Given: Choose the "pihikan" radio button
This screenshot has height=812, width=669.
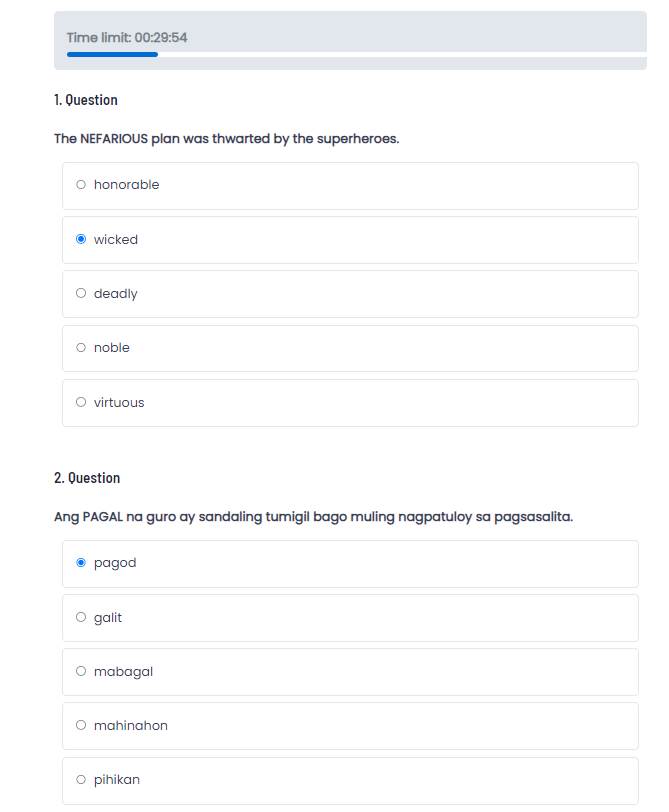Looking at the screenshot, I should tap(81, 779).
